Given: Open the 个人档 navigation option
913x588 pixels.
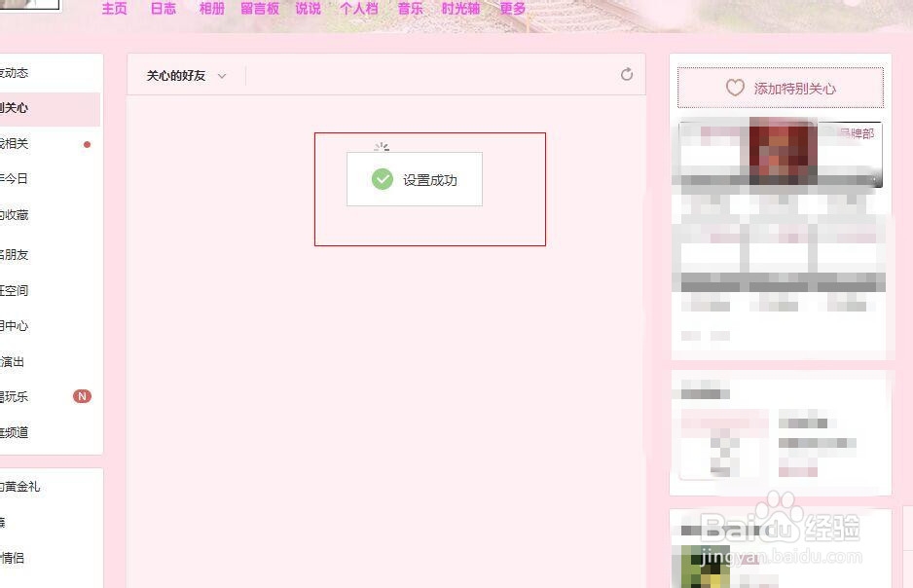Looking at the screenshot, I should pyautogui.click(x=359, y=8).
